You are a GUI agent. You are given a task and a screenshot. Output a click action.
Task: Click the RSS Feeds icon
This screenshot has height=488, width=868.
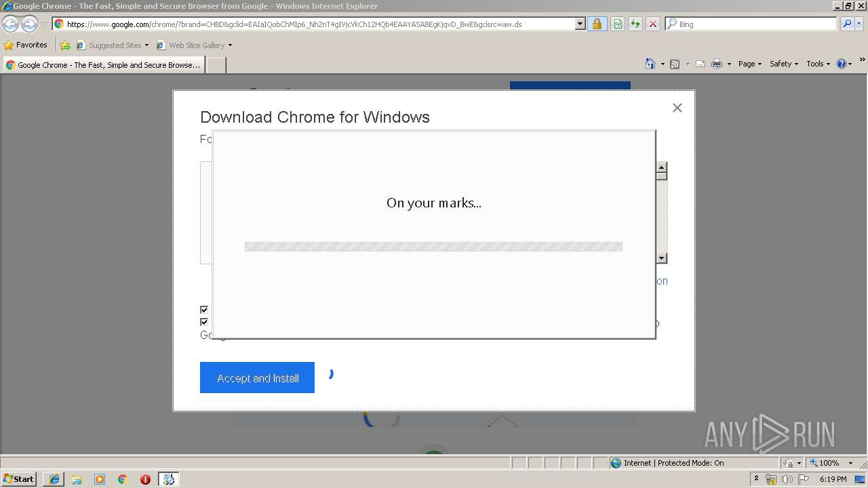coord(675,64)
